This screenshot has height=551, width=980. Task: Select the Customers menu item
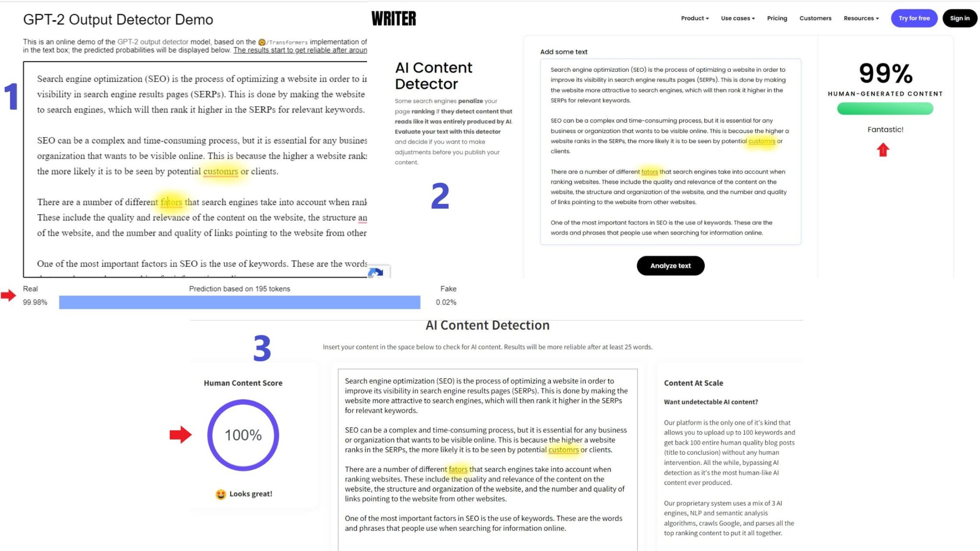(815, 18)
